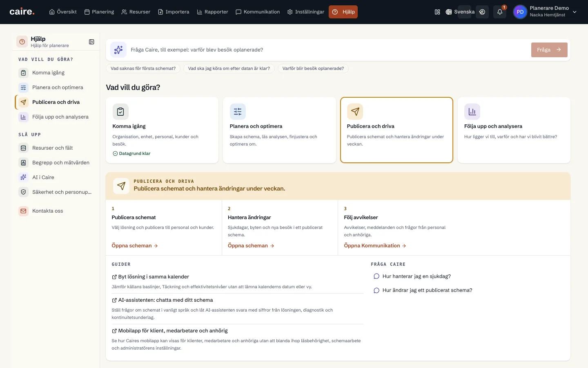Viewport: 588px width, 368px height.
Task: Click the Fråga submit button
Action: point(549,50)
